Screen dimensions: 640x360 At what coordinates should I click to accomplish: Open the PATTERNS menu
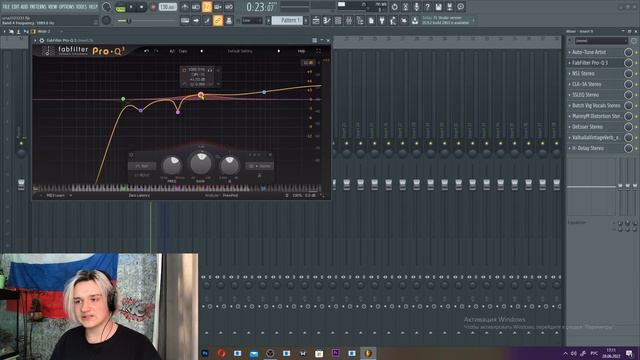point(38,7)
